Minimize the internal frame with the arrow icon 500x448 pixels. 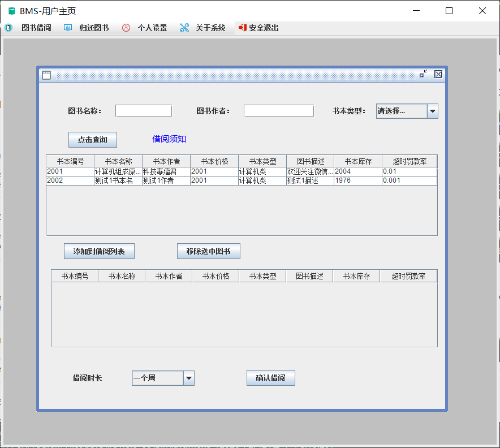pos(423,74)
